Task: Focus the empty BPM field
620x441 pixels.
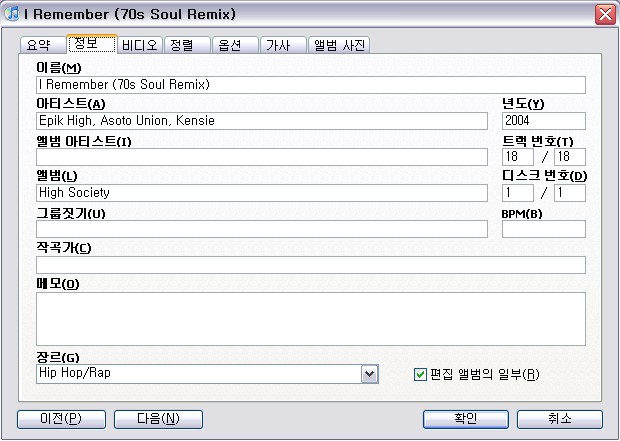Action: [x=544, y=229]
